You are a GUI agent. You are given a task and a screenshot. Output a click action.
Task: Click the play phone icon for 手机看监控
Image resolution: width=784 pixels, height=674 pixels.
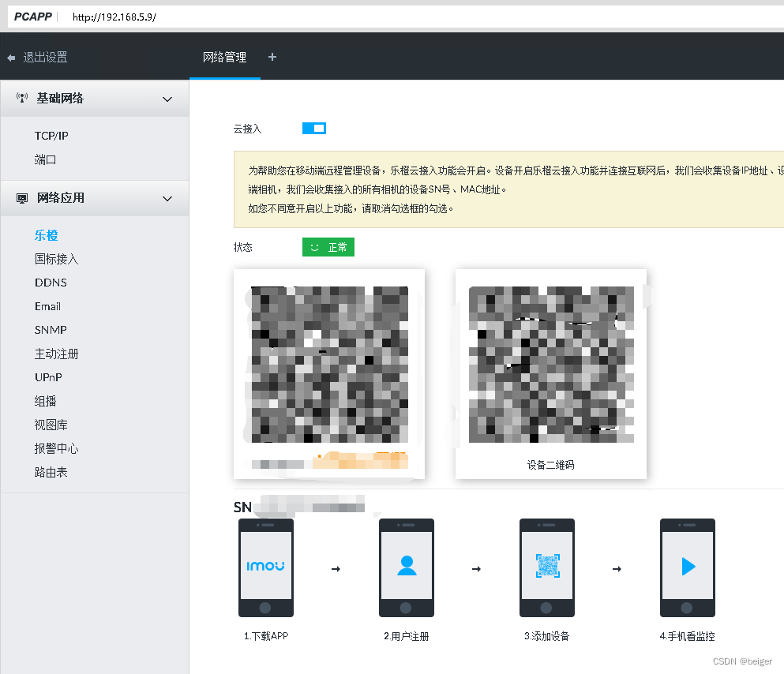coord(688,567)
